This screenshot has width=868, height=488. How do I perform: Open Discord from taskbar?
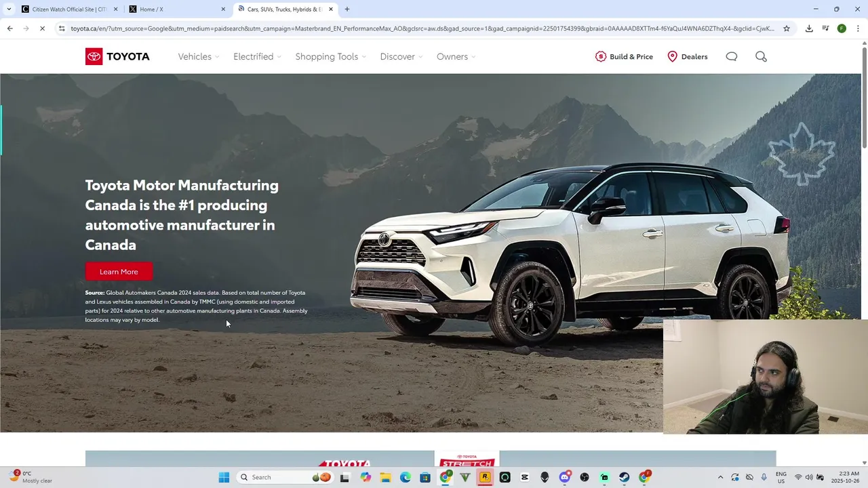point(564,477)
